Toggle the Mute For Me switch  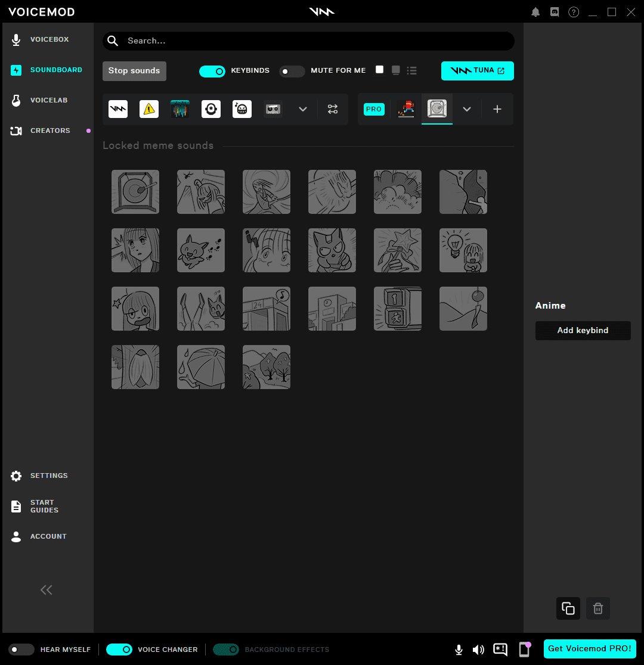(292, 72)
